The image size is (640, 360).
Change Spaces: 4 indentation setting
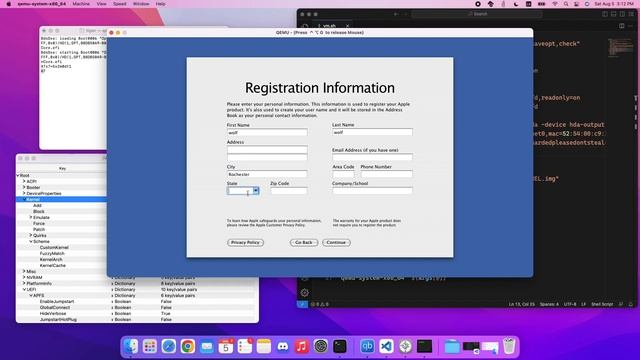coord(549,304)
